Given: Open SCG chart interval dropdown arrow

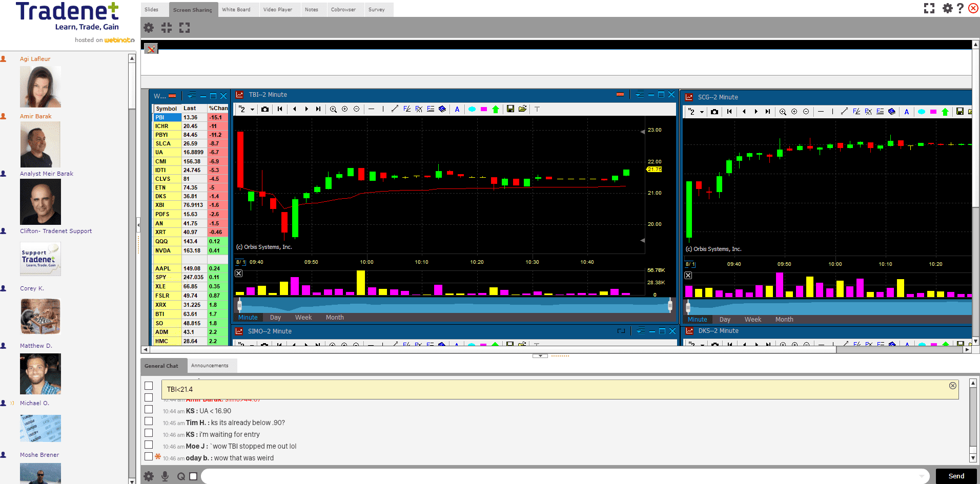Looking at the screenshot, I should (702, 112).
